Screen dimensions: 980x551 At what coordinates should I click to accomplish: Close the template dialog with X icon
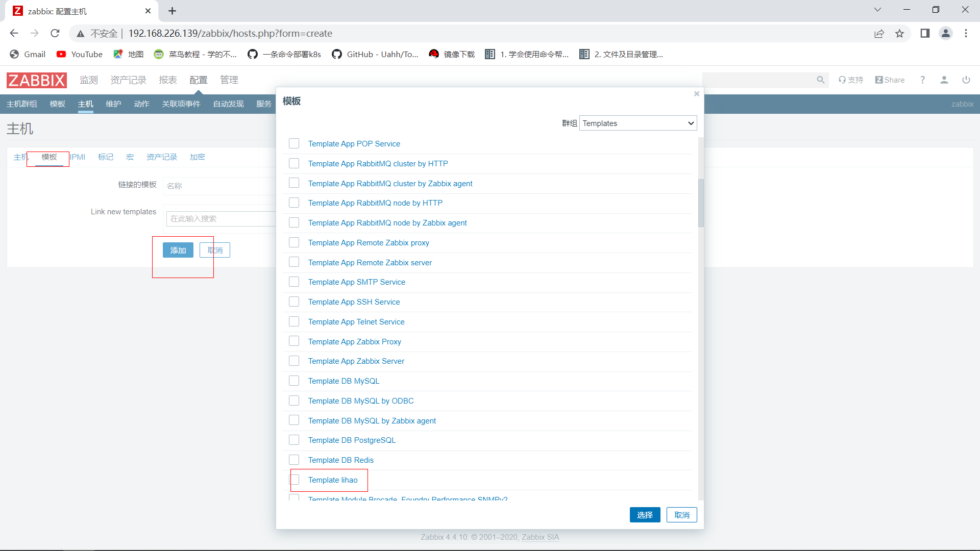click(696, 94)
